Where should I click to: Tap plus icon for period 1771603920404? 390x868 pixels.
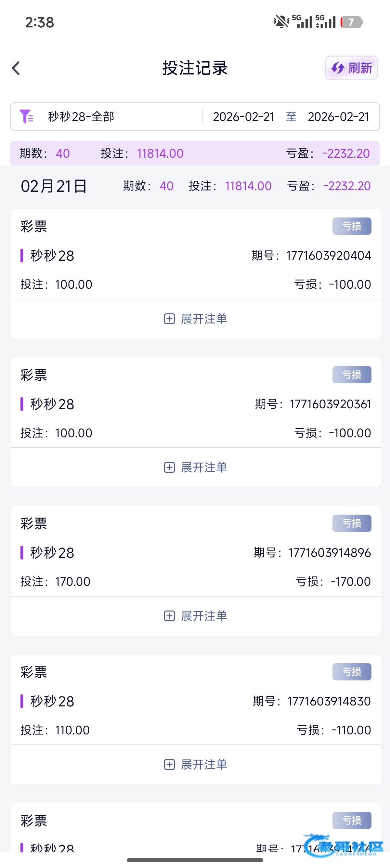click(169, 319)
